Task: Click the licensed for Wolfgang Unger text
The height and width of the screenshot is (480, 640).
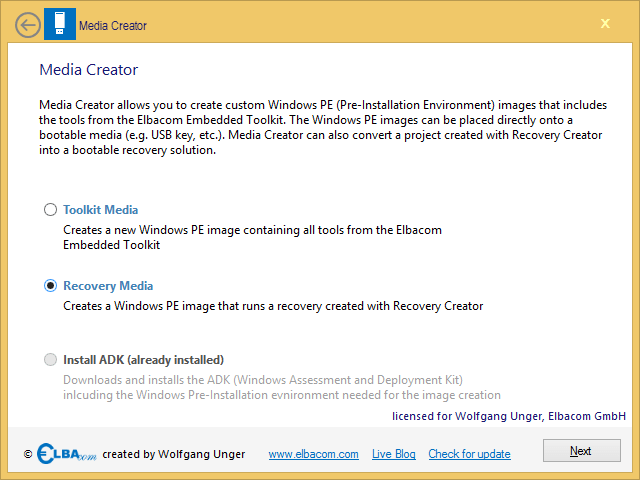Action: coord(509,416)
